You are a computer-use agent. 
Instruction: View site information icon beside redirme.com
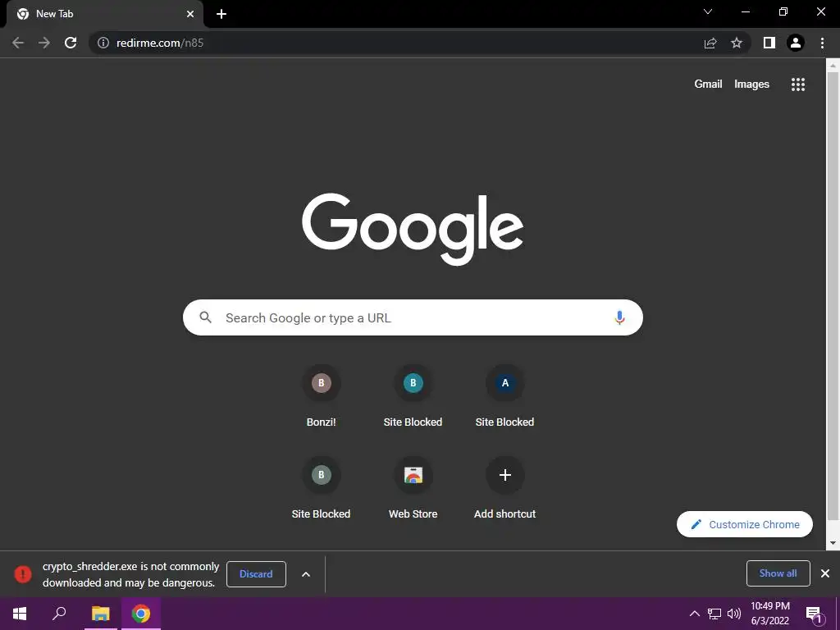(x=103, y=43)
